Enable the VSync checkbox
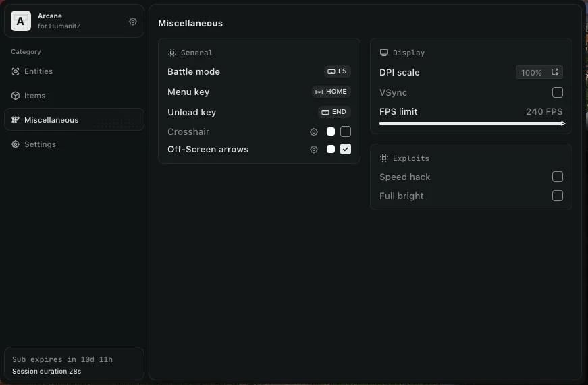The width and height of the screenshot is (588, 385). [x=558, y=92]
